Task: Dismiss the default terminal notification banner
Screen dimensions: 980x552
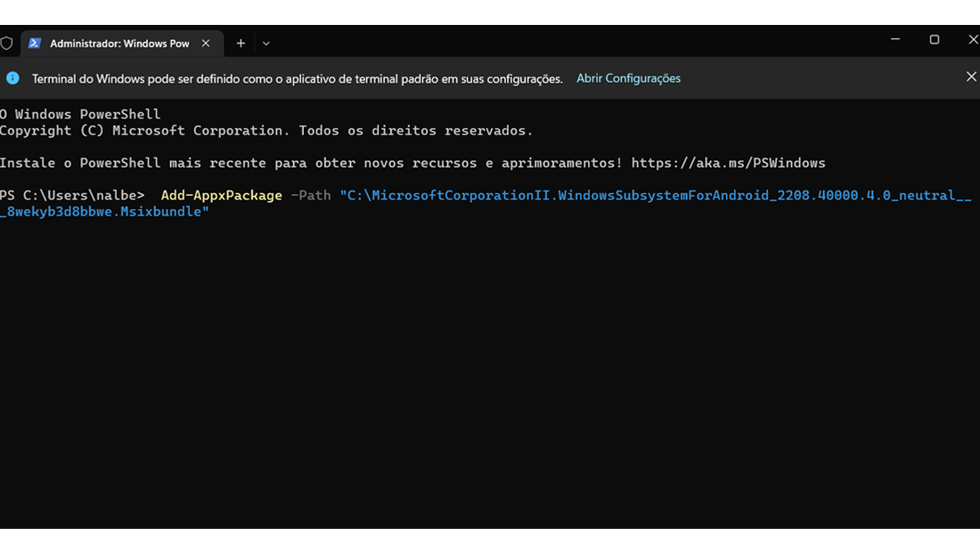Action: 970,77
